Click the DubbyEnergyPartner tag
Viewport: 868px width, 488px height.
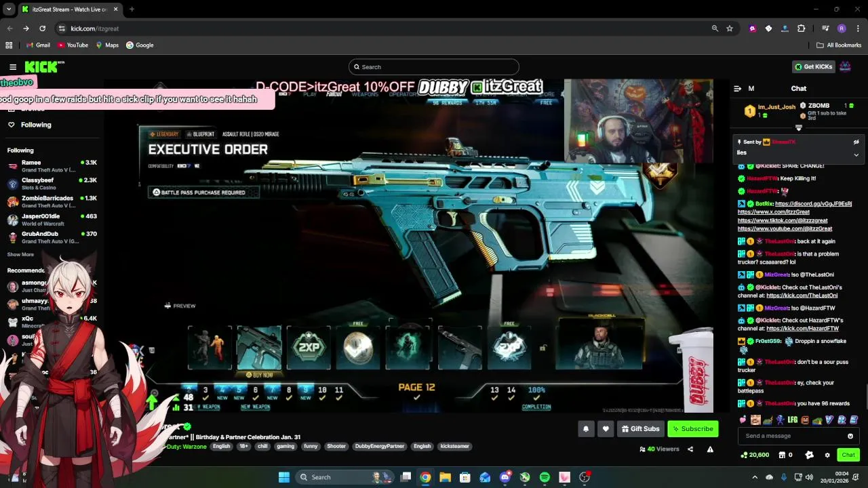(x=379, y=447)
